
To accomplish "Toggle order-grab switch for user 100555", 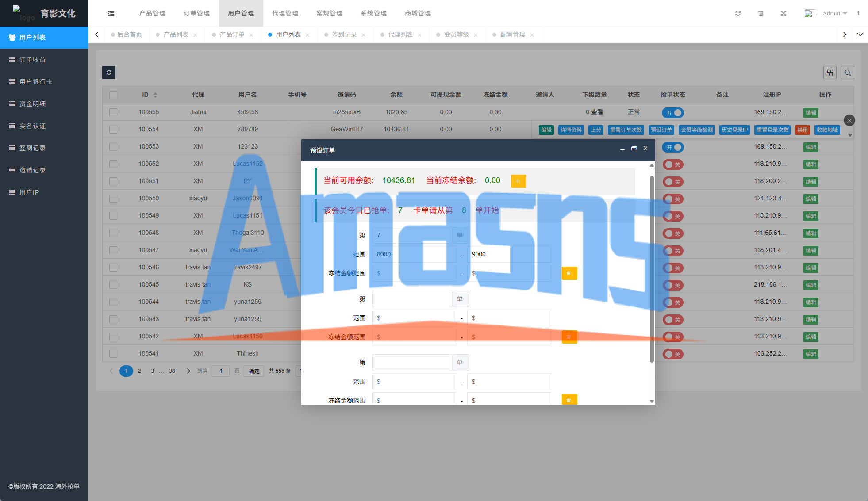I will coord(672,113).
